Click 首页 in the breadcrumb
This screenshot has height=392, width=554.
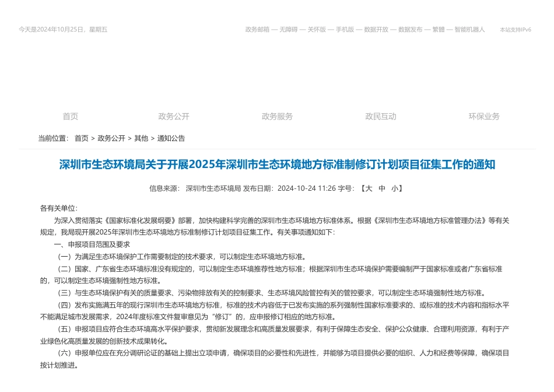pyautogui.click(x=81, y=138)
